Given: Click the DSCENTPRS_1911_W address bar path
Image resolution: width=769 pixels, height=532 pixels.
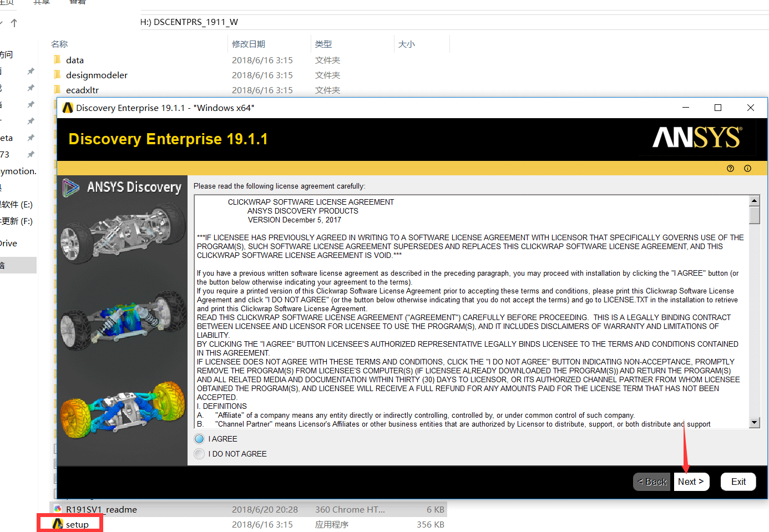Looking at the screenshot, I should click(196, 22).
